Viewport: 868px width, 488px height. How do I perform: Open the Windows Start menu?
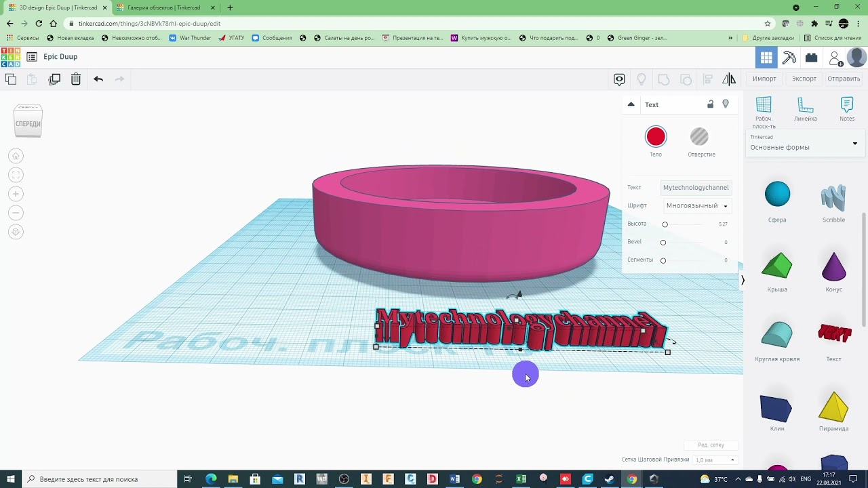pos(11,479)
